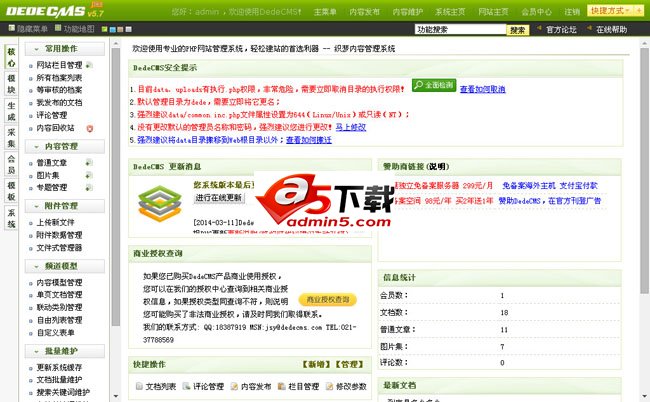Open the 查看如何搬迁 link
This screenshot has height=402, width=650.
(x=309, y=140)
